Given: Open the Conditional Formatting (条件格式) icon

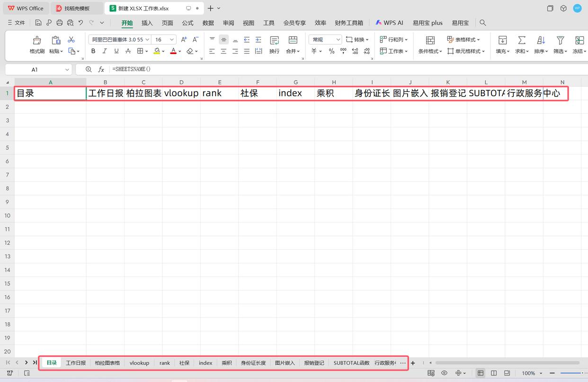Looking at the screenshot, I should point(430,41).
